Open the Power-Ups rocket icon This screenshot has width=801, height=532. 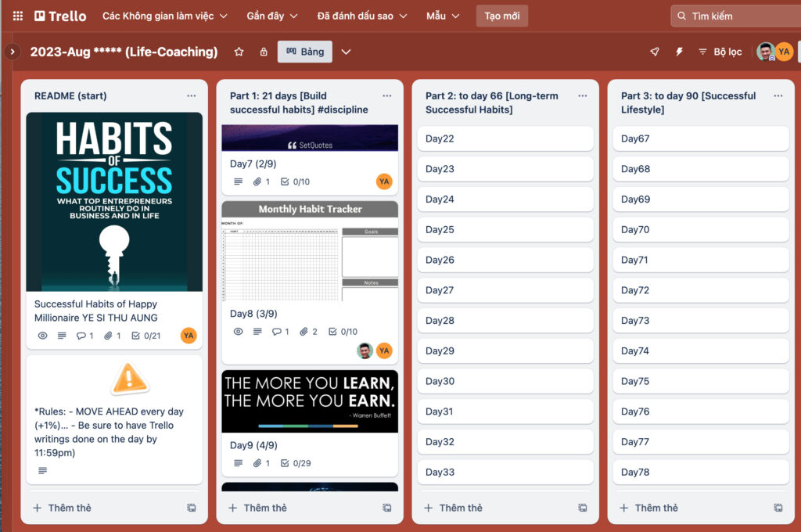coord(655,52)
